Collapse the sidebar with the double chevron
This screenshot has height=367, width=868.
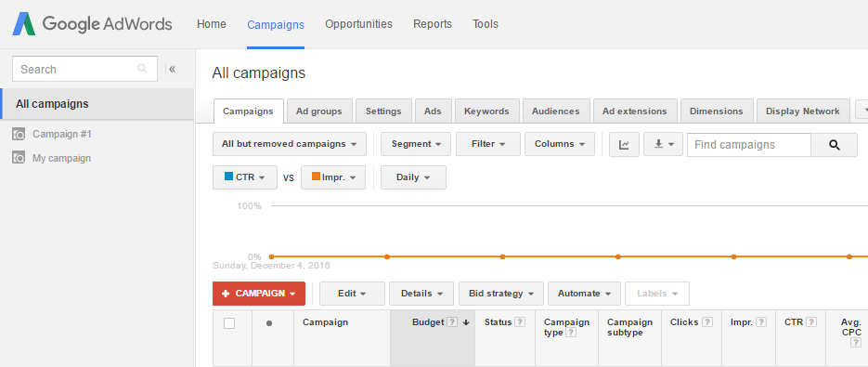point(172,69)
